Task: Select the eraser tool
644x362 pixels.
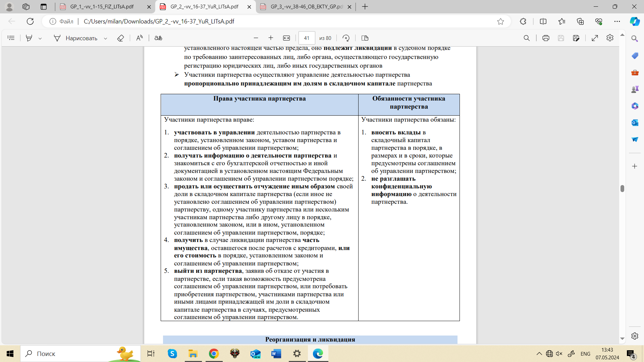Action: 121,38
